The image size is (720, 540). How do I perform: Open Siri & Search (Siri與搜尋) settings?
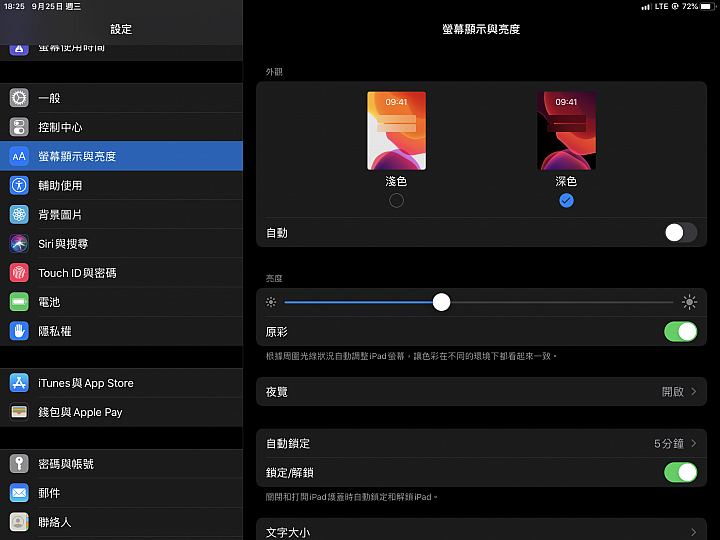(x=121, y=244)
